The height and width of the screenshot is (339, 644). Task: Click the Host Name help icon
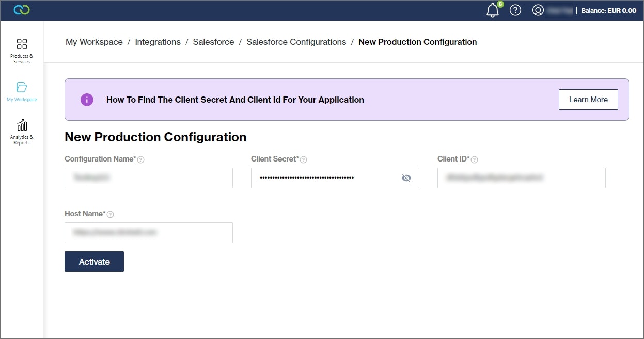110,214
